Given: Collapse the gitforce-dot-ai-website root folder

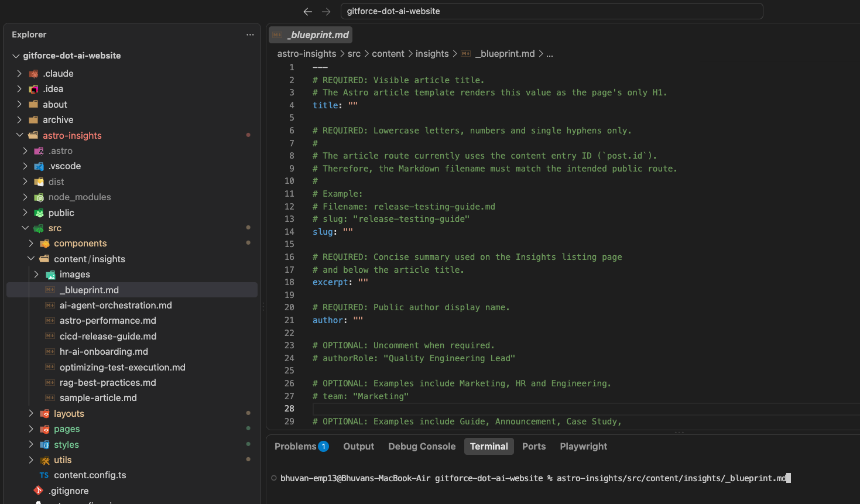Looking at the screenshot, I should click(16, 56).
